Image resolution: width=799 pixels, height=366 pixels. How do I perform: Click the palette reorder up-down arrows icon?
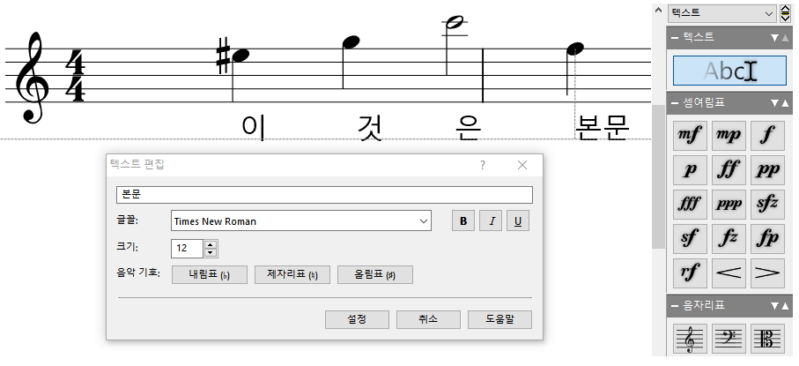(785, 13)
